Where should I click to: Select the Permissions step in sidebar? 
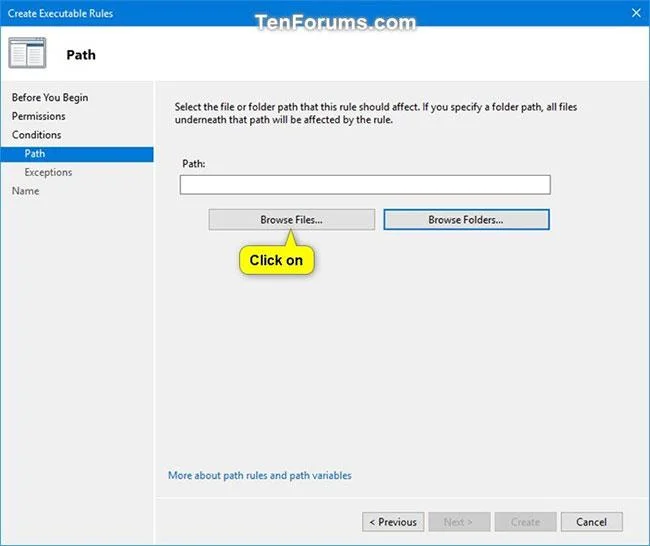[x=39, y=116]
